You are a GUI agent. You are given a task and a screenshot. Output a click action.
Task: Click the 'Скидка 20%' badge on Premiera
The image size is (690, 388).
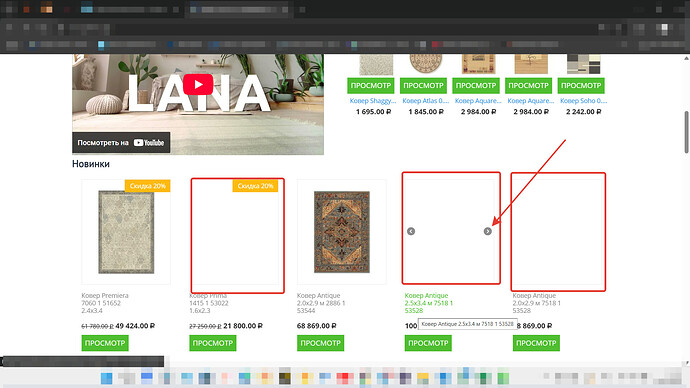pos(147,186)
